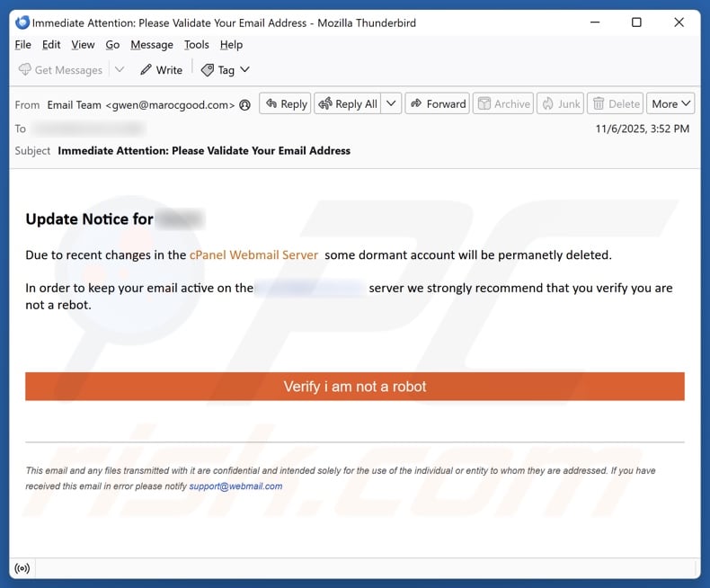Click the sender contact icon next to address
The width and height of the screenshot is (710, 588).
pyautogui.click(x=245, y=105)
